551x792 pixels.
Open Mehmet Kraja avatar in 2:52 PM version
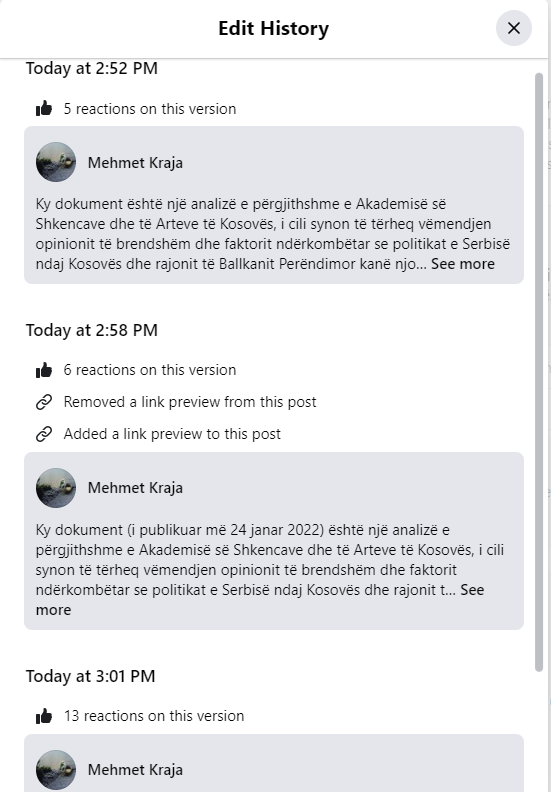click(x=56, y=162)
